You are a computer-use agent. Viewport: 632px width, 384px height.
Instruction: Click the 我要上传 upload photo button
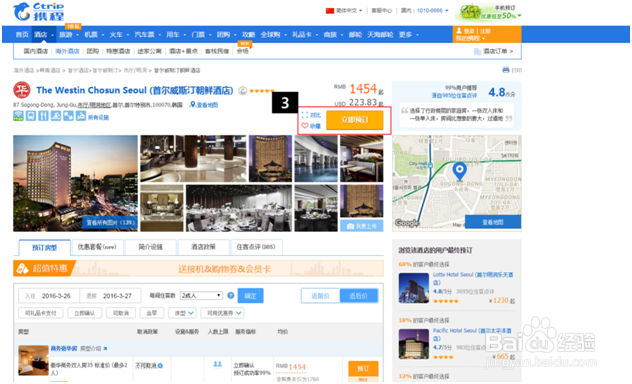(362, 226)
